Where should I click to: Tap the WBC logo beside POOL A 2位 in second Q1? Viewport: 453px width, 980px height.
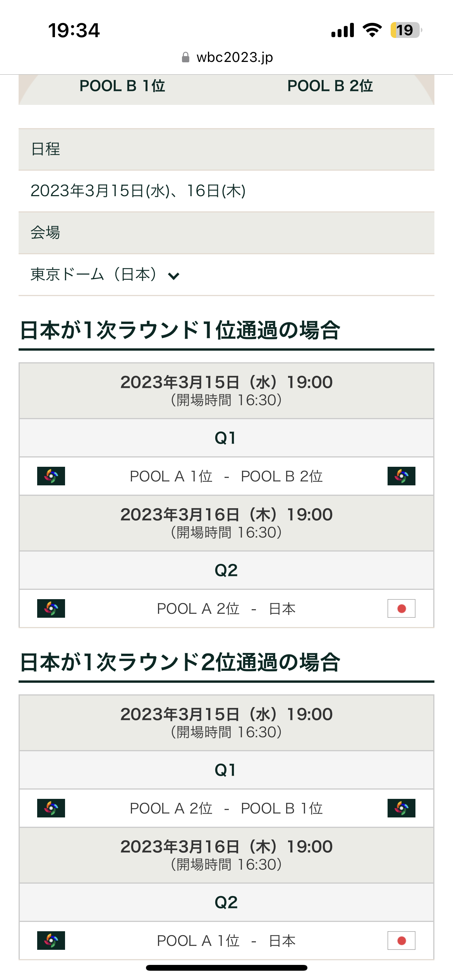51,808
